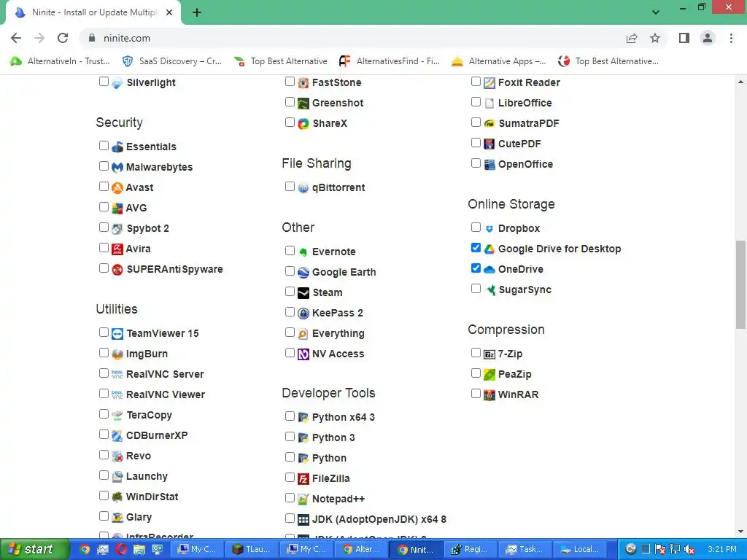Open Alternative Apps bookmark
747x560 pixels.
pos(499,61)
